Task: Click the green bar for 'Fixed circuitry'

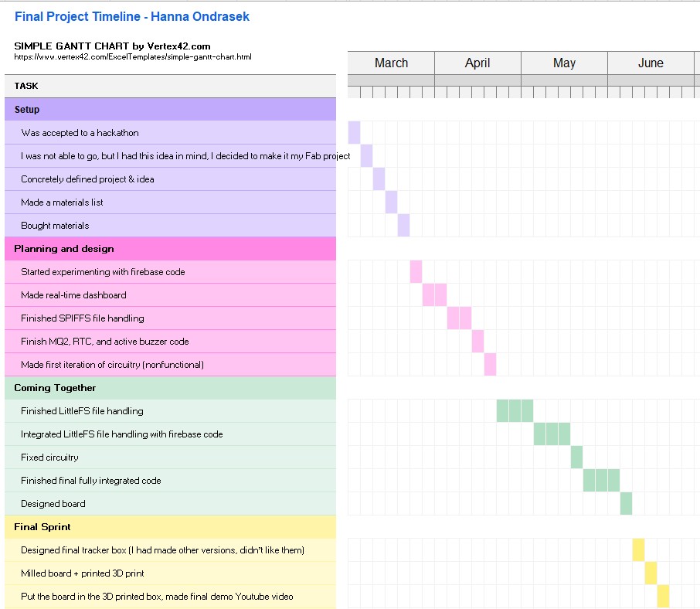Action: (577, 458)
